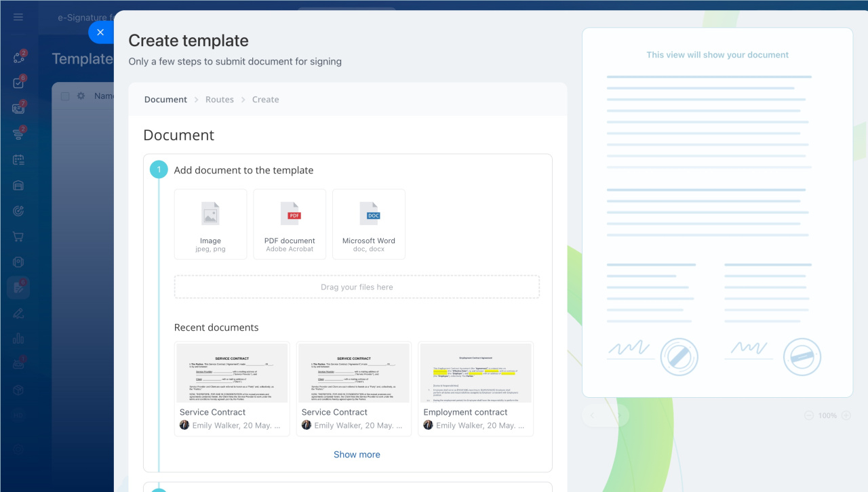Image resolution: width=868 pixels, height=492 pixels.
Task: Zoom out the document preview with minus
Action: point(810,415)
